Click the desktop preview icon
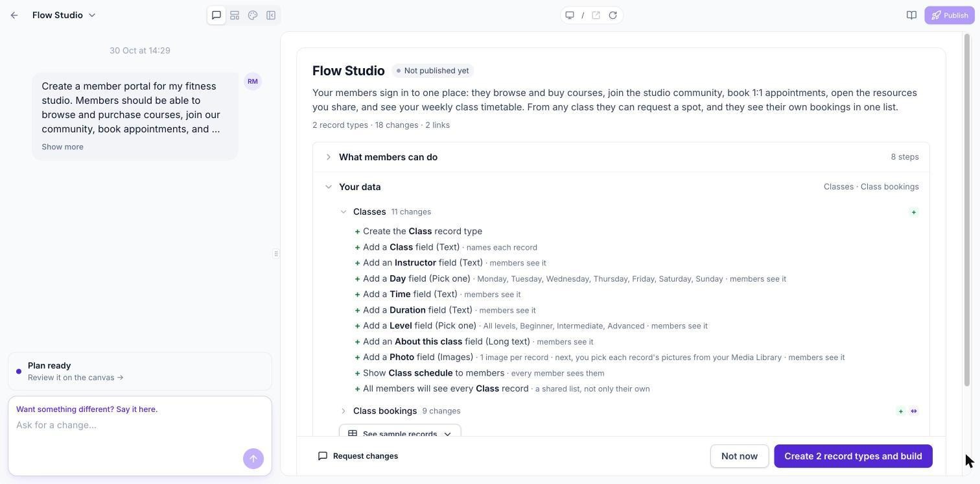980x484 pixels. pos(570,15)
